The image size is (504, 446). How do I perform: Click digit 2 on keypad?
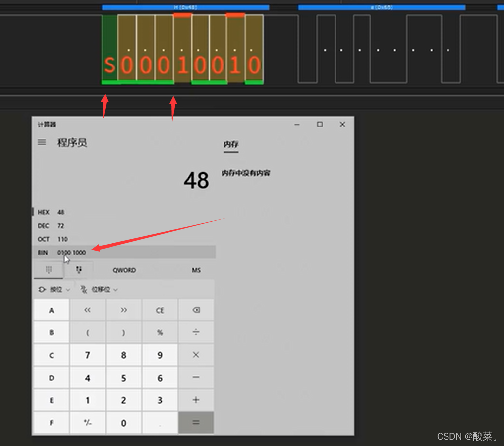(x=124, y=400)
